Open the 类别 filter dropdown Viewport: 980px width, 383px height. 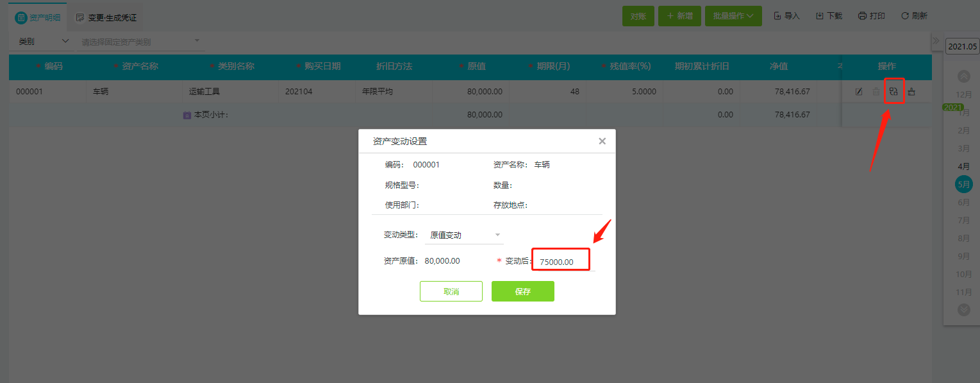pos(41,40)
